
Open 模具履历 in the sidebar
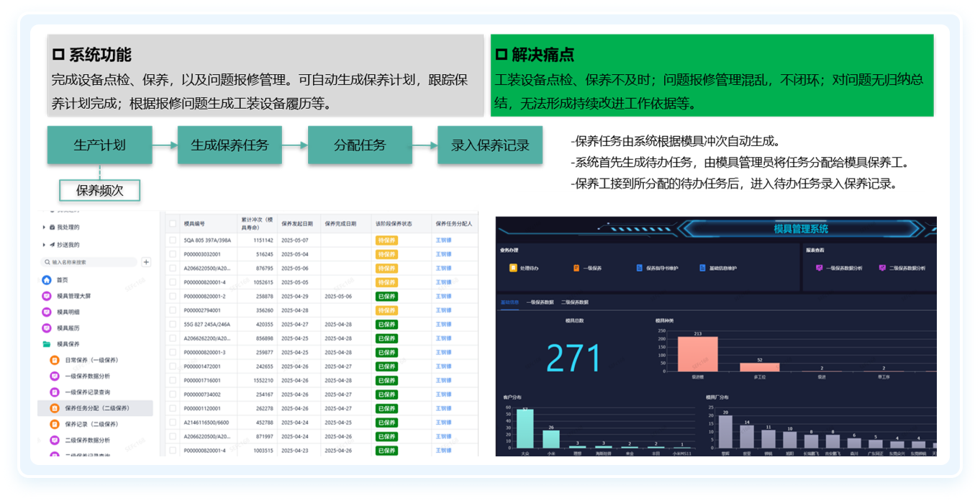68,328
